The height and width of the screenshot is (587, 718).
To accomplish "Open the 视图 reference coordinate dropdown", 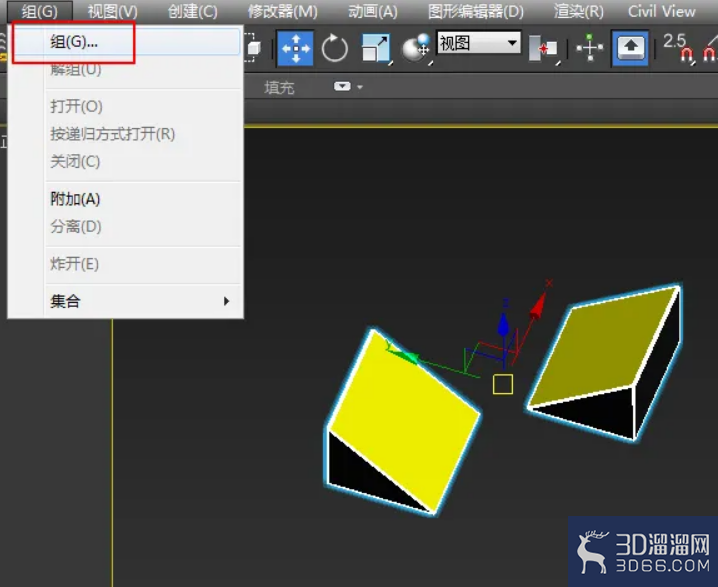I will pyautogui.click(x=479, y=43).
